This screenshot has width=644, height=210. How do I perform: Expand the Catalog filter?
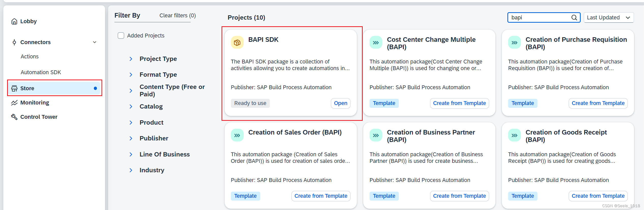pos(131,107)
